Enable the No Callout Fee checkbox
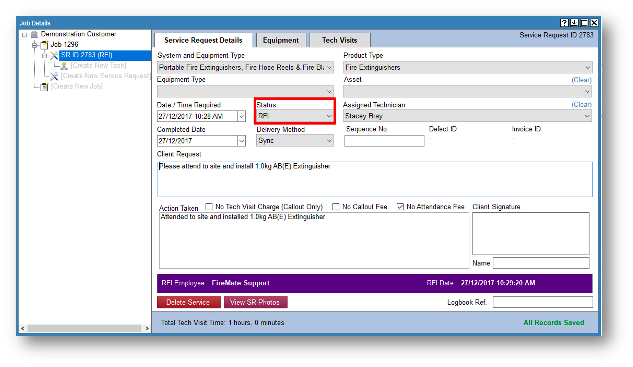The image size is (633, 367). [x=335, y=207]
